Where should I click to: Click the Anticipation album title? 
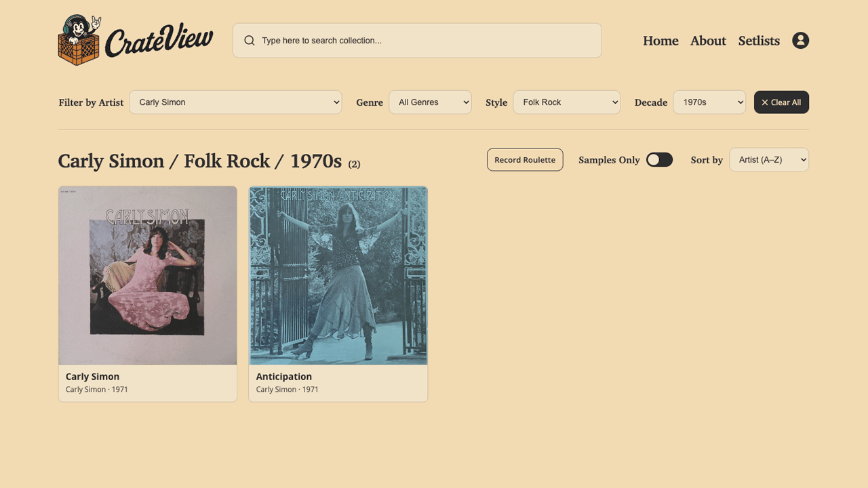[x=284, y=376]
